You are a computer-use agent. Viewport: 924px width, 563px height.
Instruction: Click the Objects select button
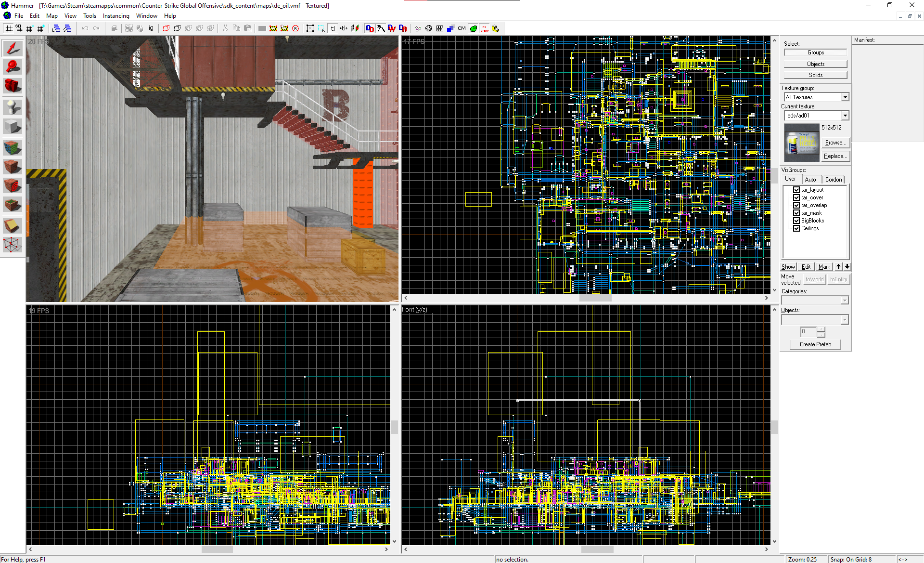point(815,64)
